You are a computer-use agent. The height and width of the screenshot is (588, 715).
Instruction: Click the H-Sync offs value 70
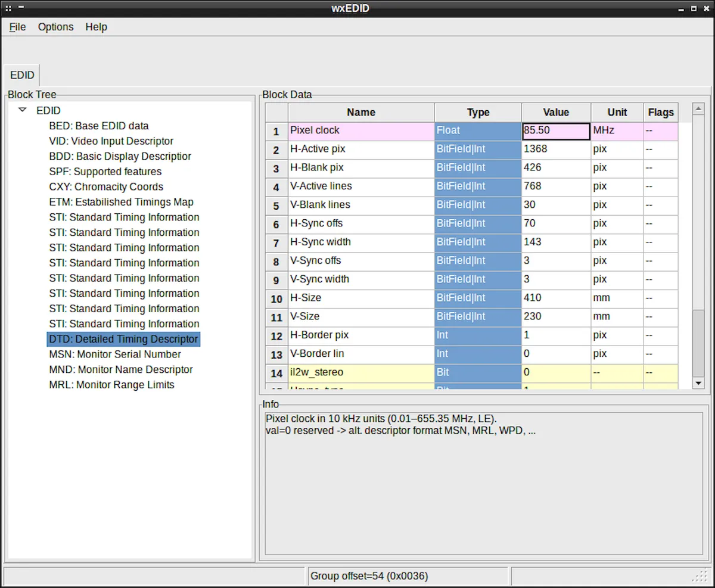click(556, 223)
